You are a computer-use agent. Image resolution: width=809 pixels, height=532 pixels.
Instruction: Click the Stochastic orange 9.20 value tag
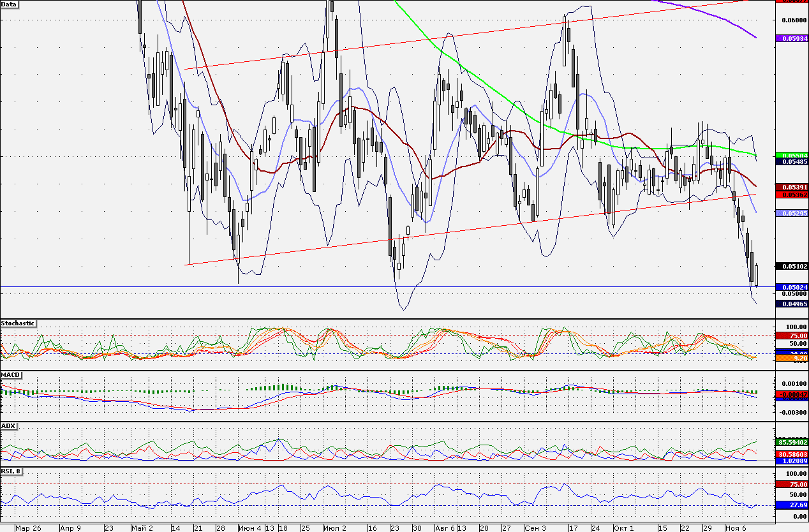(x=792, y=358)
